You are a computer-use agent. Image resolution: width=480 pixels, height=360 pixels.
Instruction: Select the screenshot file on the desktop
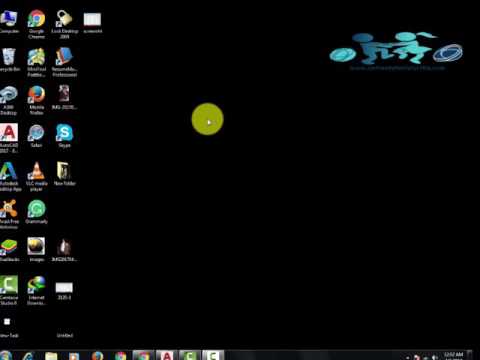pos(92,23)
